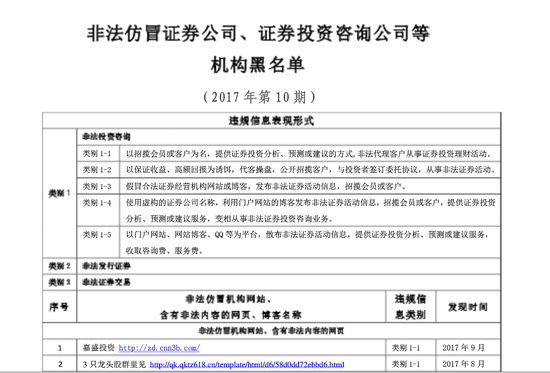This screenshot has width=550, height=373.
Task: Click the line starting 使用虚构的证券公司名称
Action: point(311,202)
